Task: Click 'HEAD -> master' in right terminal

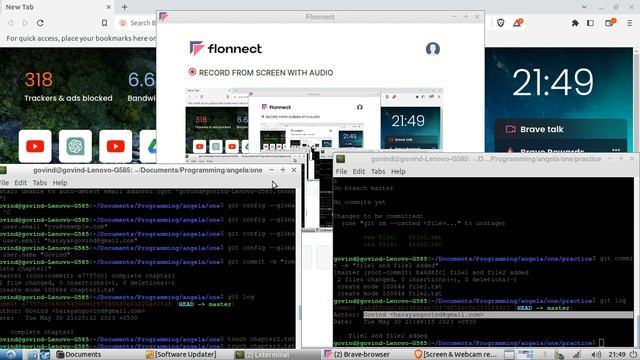Action: pyautogui.click(x=543, y=308)
